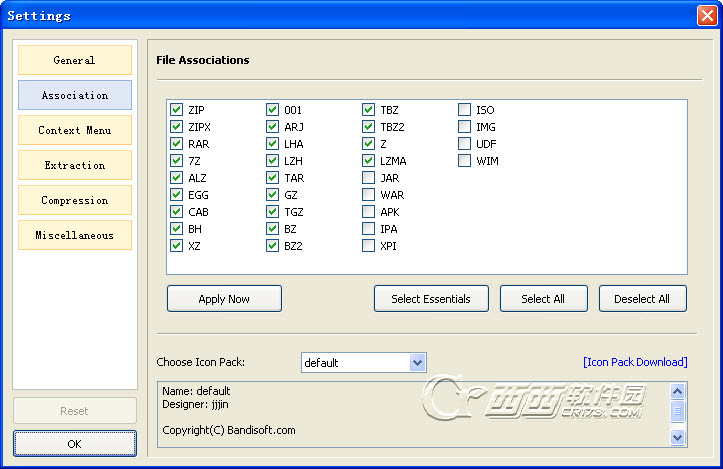The image size is (723, 469).
Task: Open the General settings tab
Action: pos(75,60)
